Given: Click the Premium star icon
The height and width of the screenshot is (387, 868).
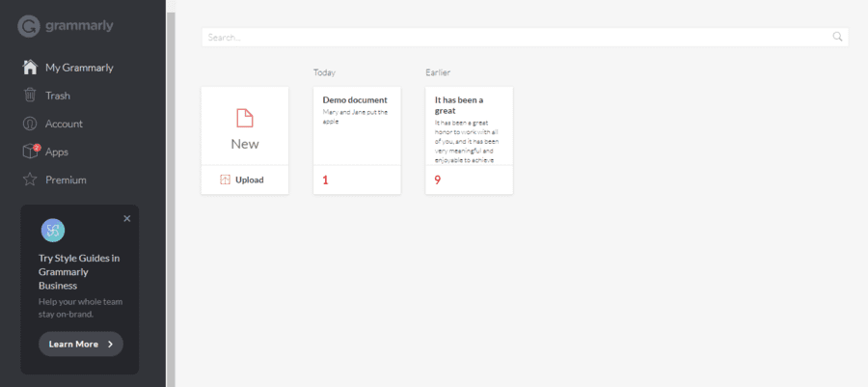Looking at the screenshot, I should point(30,180).
